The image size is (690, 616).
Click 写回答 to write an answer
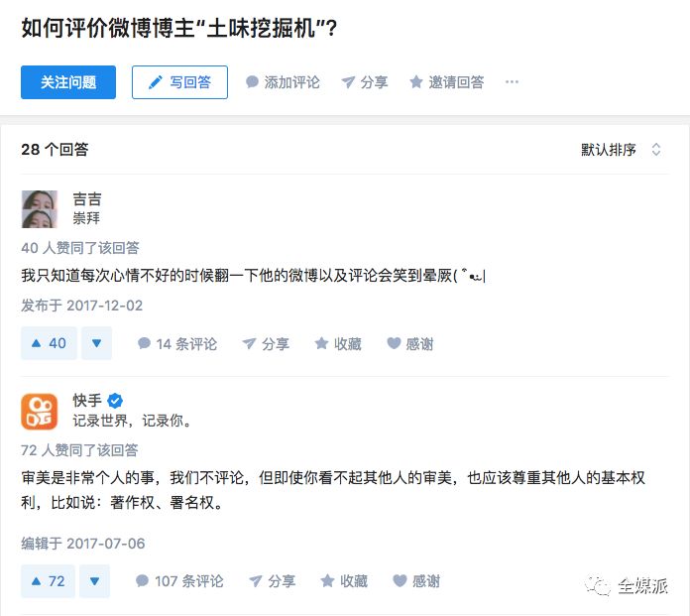pos(179,82)
